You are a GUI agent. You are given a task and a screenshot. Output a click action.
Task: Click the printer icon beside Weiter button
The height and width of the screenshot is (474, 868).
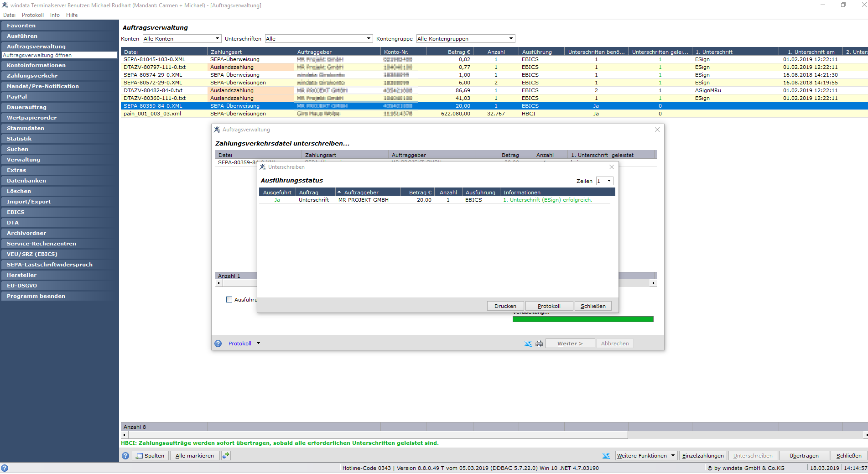[x=539, y=344]
